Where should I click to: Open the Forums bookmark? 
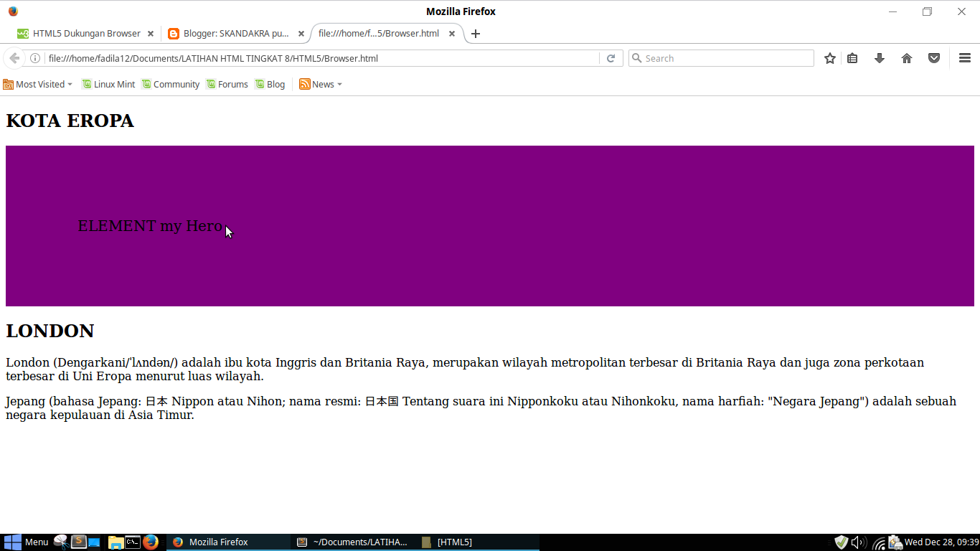coord(227,84)
